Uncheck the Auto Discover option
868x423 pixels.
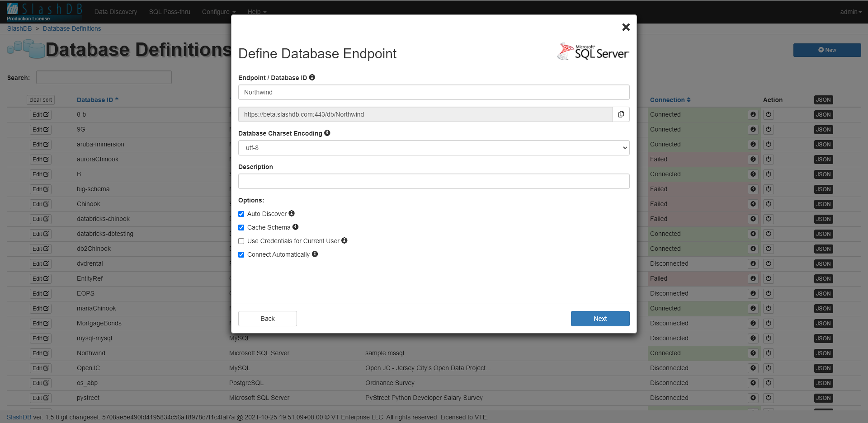click(241, 214)
